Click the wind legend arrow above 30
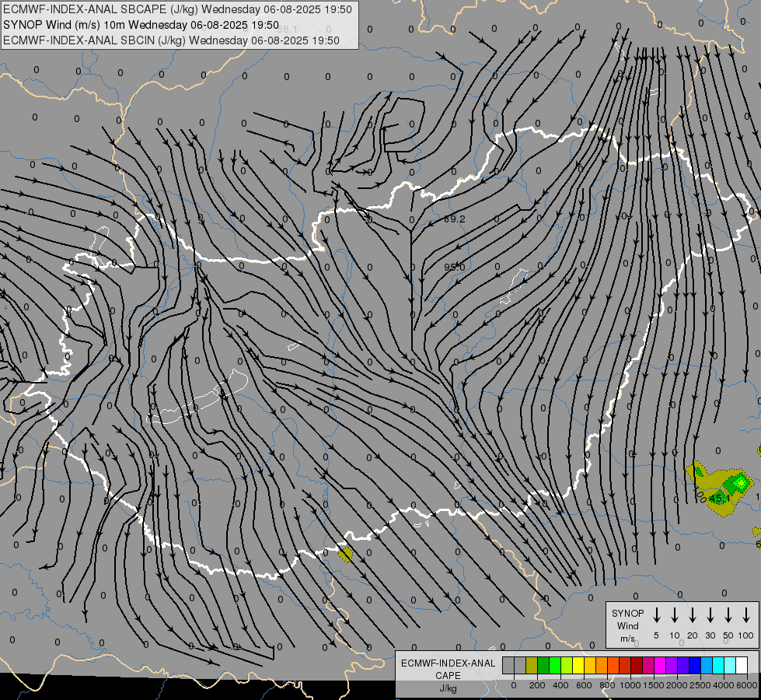This screenshot has height=700, width=761. coord(710,615)
